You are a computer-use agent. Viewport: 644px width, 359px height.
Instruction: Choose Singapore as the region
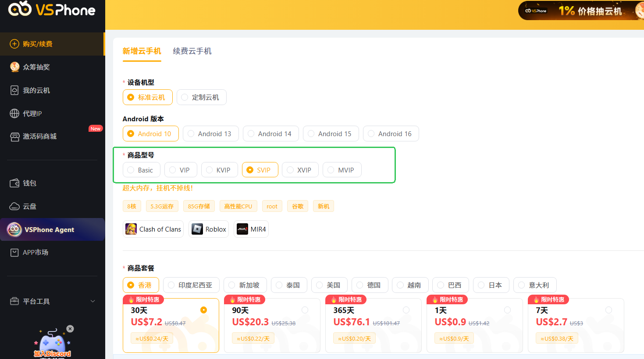[x=245, y=285]
